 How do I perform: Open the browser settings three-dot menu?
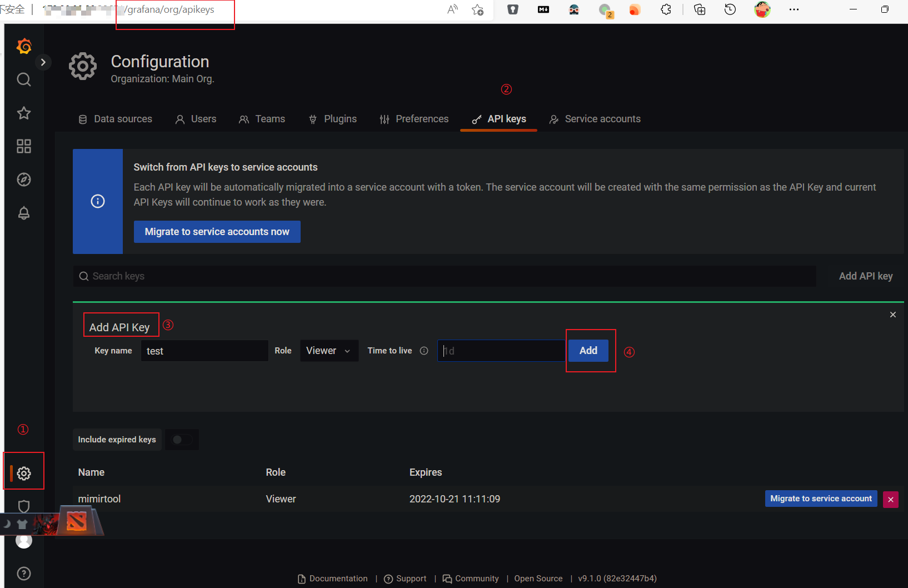click(x=794, y=9)
